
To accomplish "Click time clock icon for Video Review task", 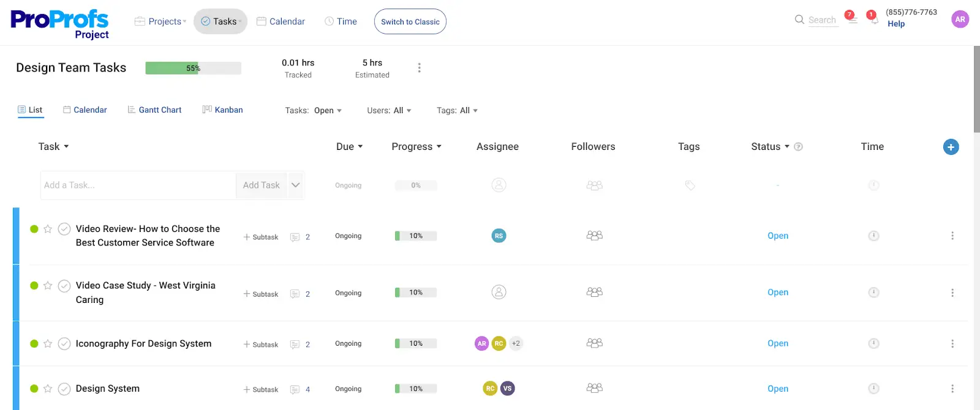I will [x=873, y=236].
